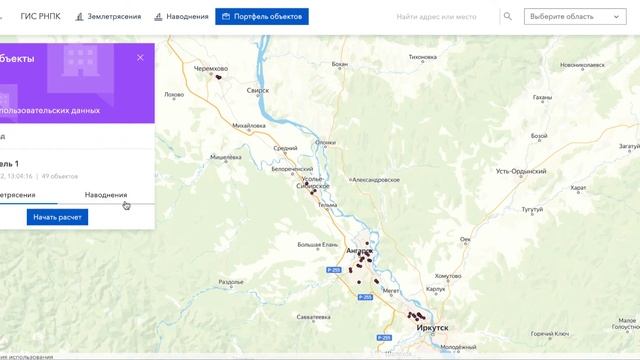Click the Гаханы label on map

542,98
